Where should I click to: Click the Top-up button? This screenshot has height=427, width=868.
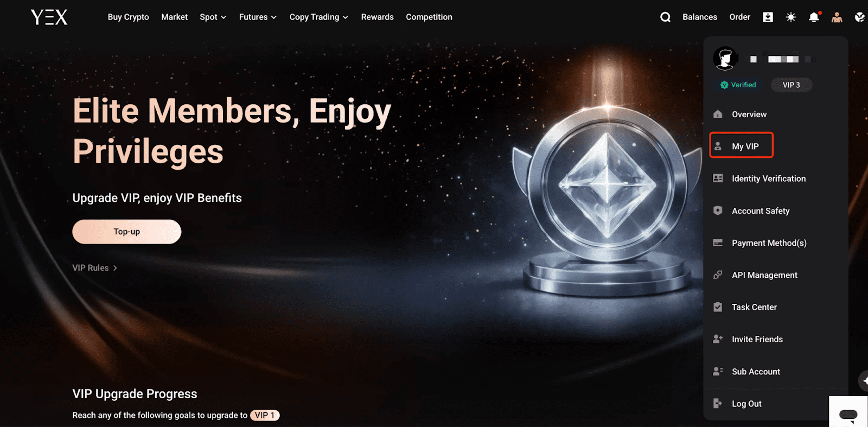coord(127,232)
